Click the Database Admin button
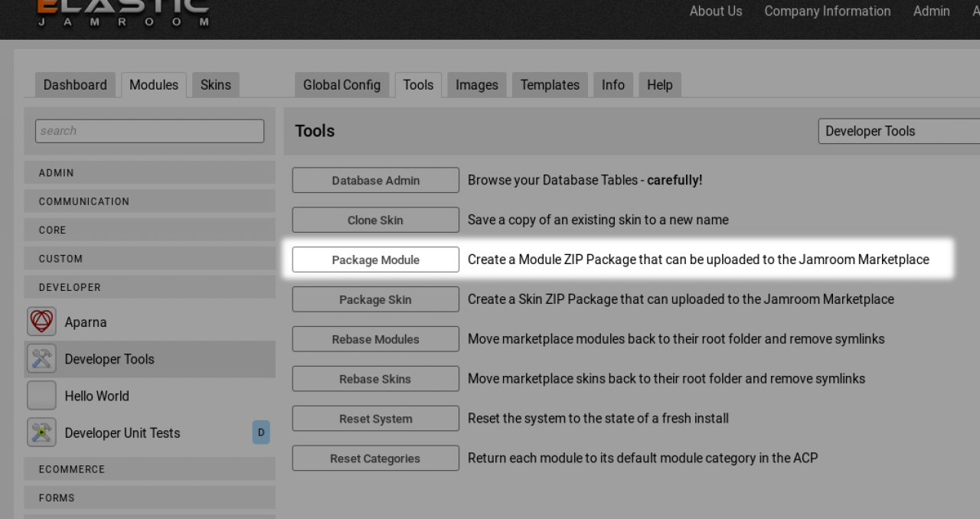980x519 pixels. click(x=375, y=181)
